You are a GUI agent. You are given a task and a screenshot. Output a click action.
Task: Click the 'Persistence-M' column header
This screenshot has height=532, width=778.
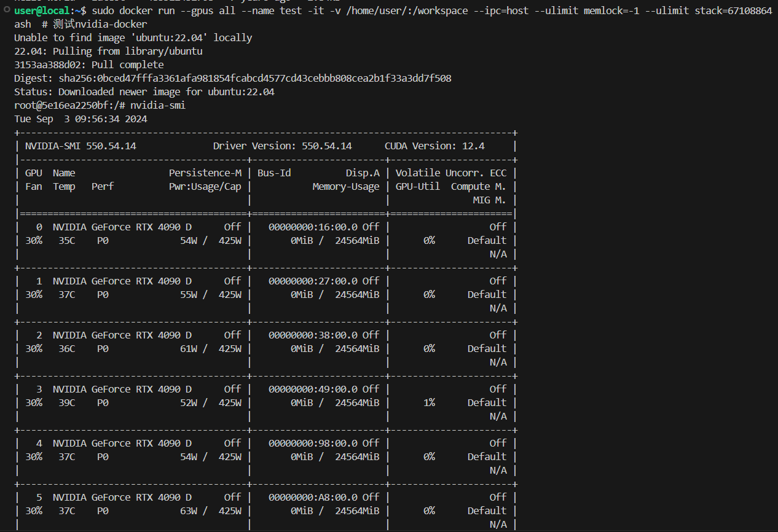205,173
